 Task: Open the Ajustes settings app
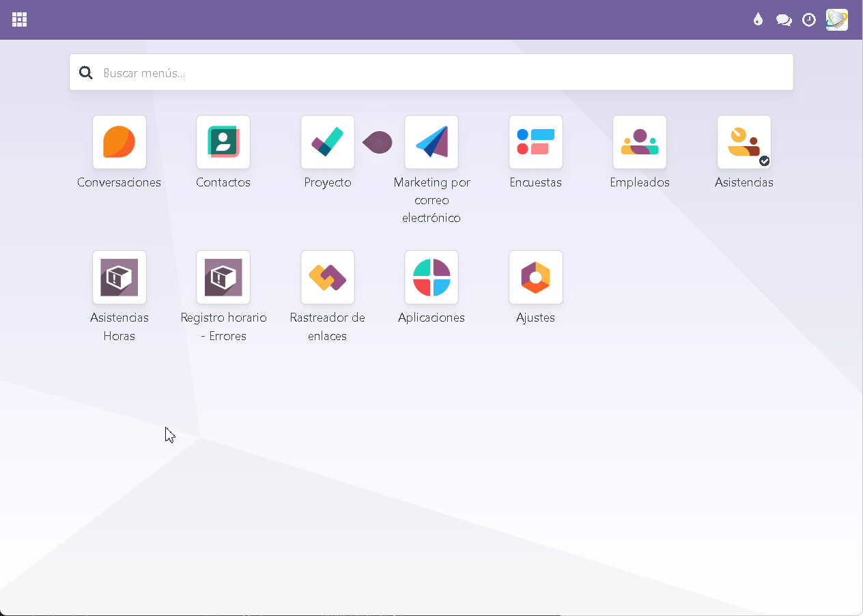click(x=536, y=277)
